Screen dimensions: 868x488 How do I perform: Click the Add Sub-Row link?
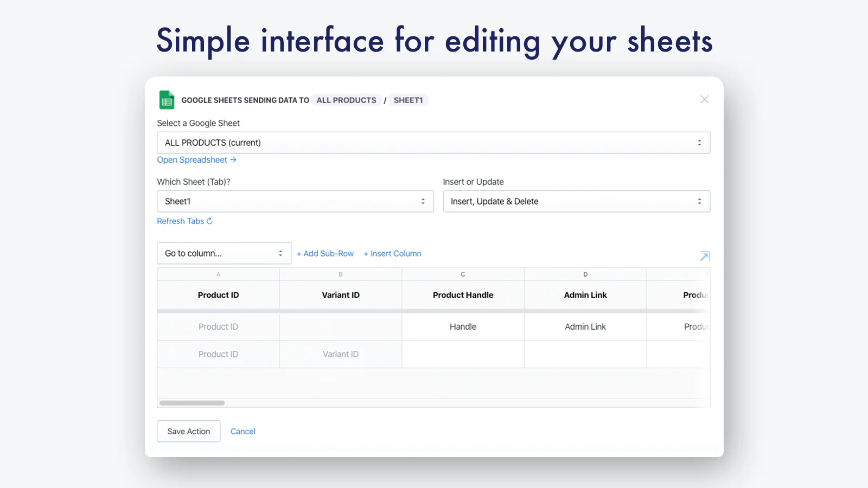point(325,254)
